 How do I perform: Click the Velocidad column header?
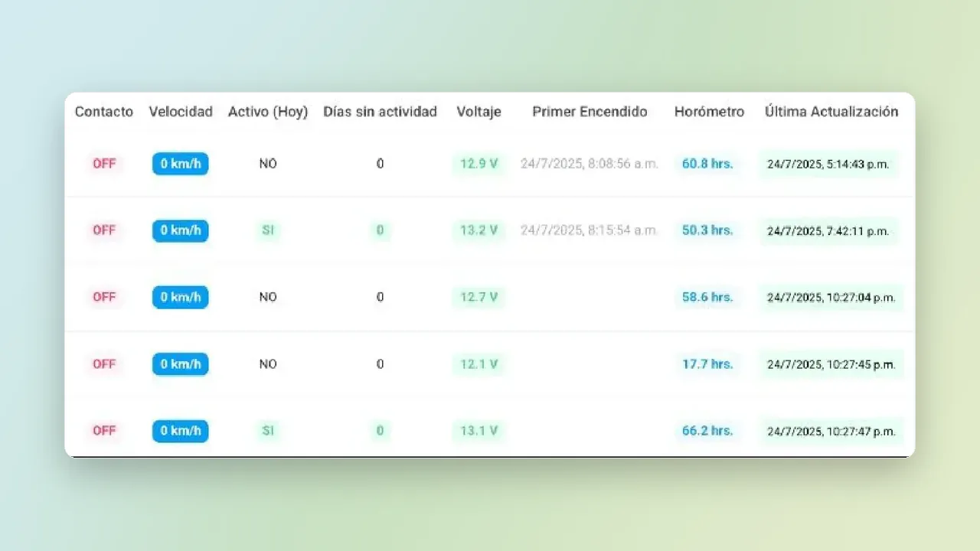[181, 112]
